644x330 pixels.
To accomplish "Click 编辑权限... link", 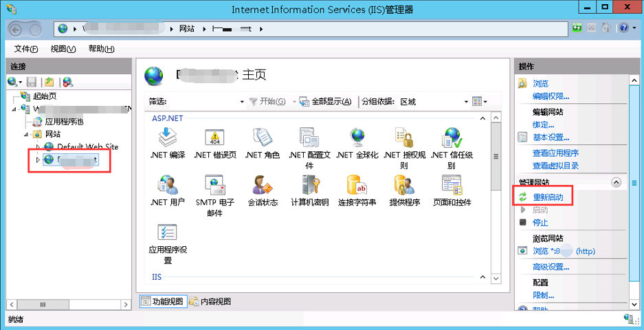I will coord(551,96).
